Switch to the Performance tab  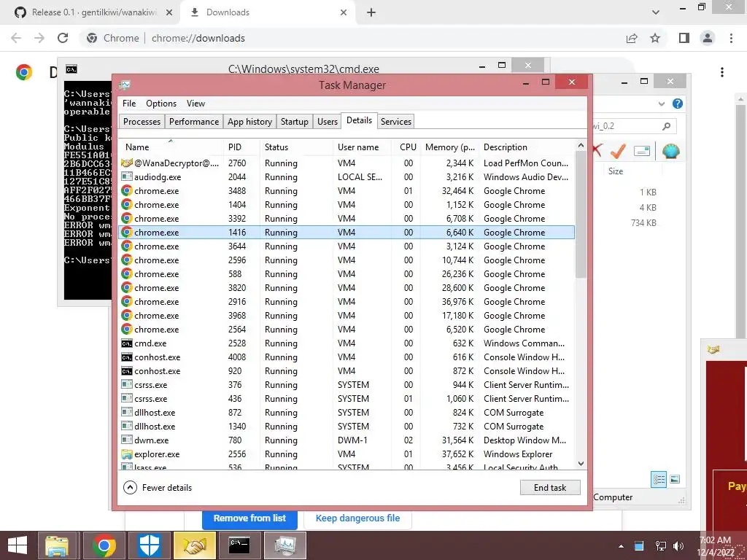coord(194,122)
